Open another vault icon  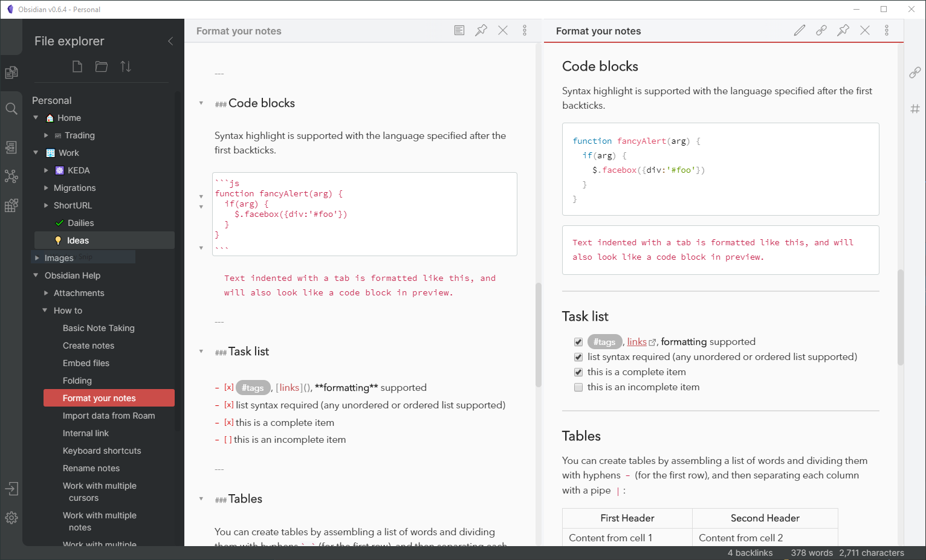pyautogui.click(x=11, y=489)
